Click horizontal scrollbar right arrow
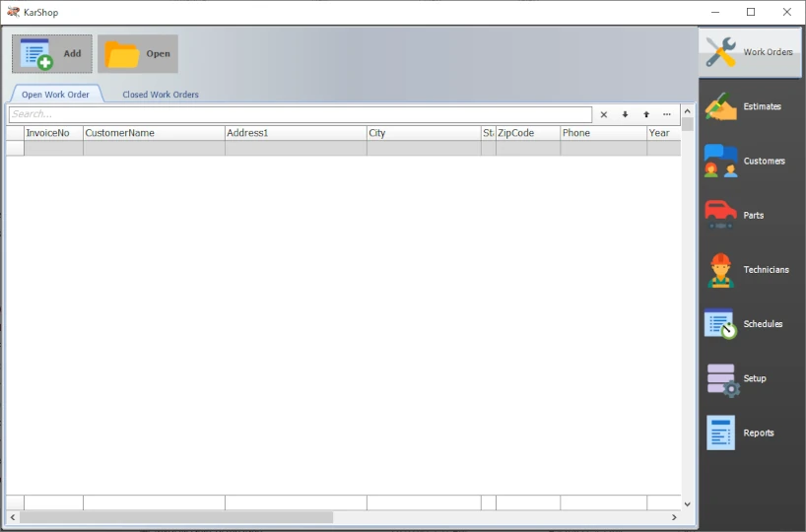Viewport: 806px width, 532px height. 674,517
